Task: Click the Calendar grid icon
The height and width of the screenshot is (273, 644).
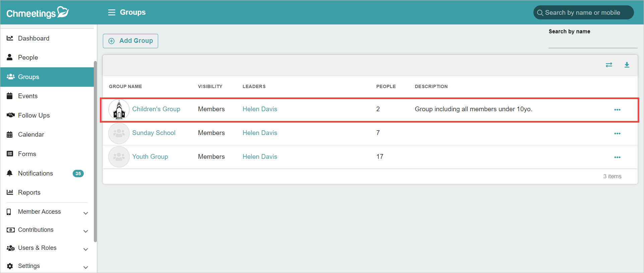Action: pos(10,135)
